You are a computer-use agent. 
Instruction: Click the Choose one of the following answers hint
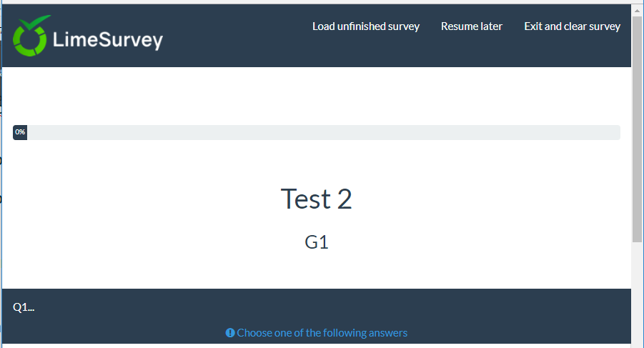pos(322,333)
